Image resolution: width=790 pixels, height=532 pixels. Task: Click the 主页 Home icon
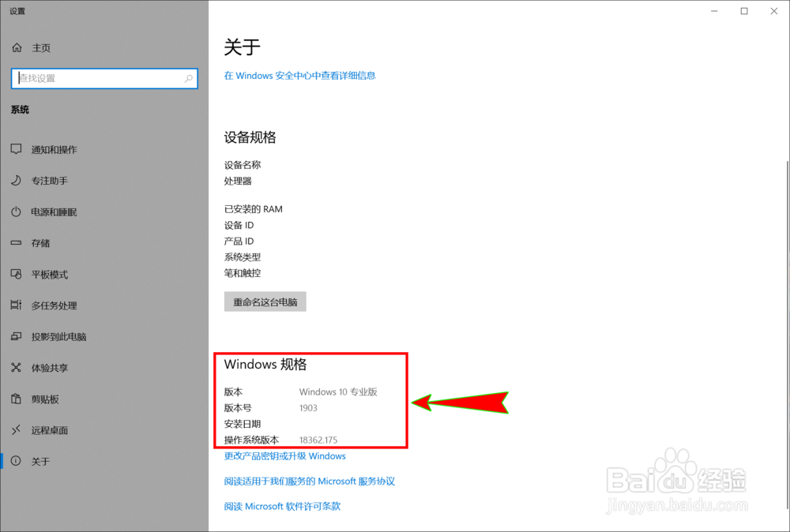click(17, 47)
